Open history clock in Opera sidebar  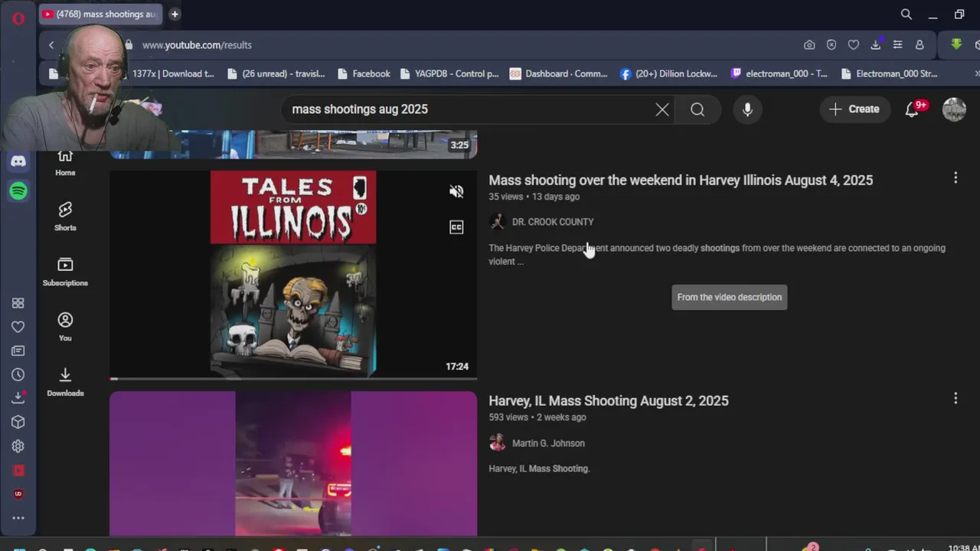[x=18, y=374]
